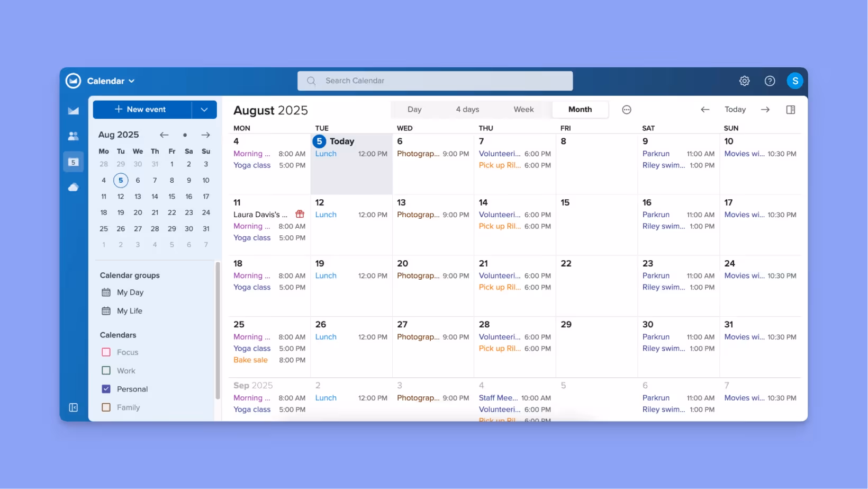Uncheck the Personal calendar
Image resolution: width=868 pixels, height=489 pixels.
[105, 388]
